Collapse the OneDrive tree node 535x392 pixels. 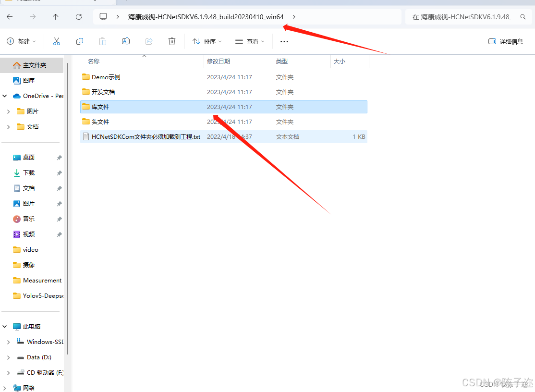(x=5, y=96)
